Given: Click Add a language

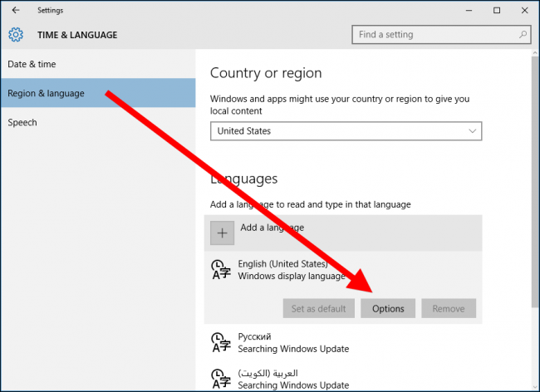Looking at the screenshot, I should [343, 233].
